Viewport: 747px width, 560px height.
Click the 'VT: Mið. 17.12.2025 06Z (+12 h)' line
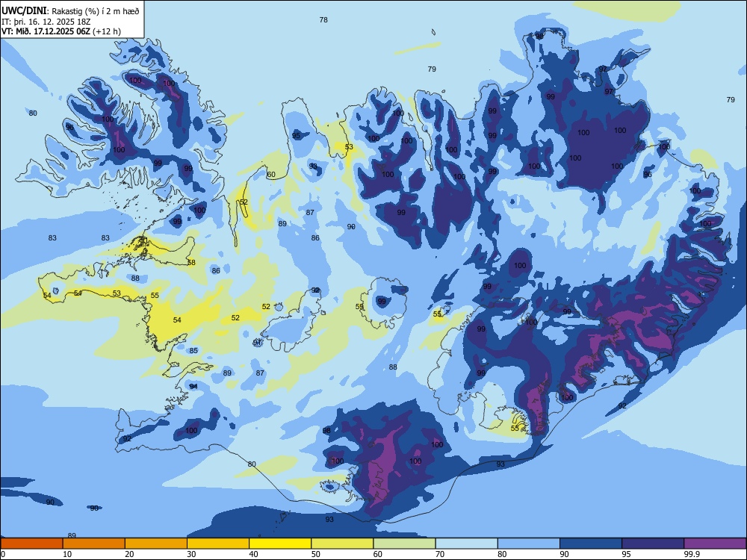(61, 31)
